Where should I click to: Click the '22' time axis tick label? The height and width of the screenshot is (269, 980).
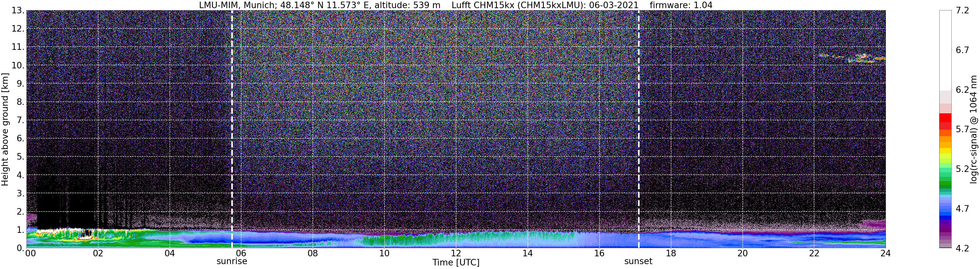pyautogui.click(x=814, y=253)
